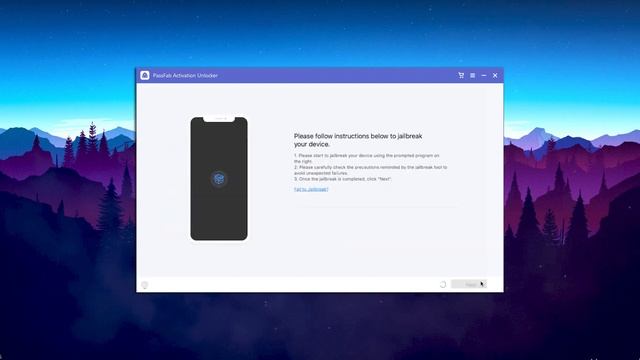640x360 pixels.
Task: Click instruction step 1 about prompted program
Action: pos(367,158)
